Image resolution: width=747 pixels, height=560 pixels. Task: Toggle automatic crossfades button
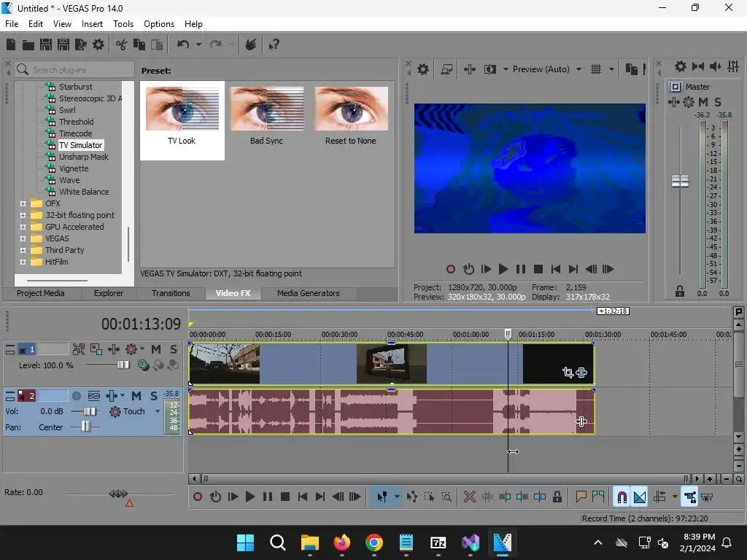coord(640,497)
